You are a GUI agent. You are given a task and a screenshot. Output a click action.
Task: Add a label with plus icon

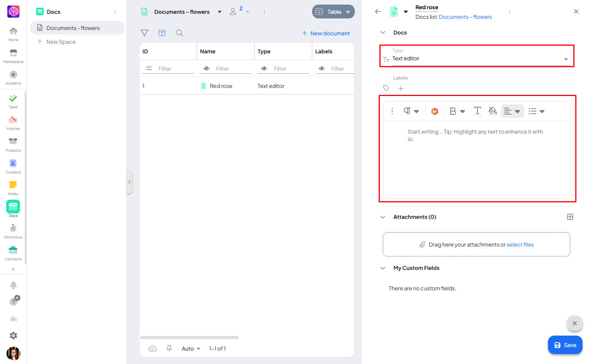401,89
